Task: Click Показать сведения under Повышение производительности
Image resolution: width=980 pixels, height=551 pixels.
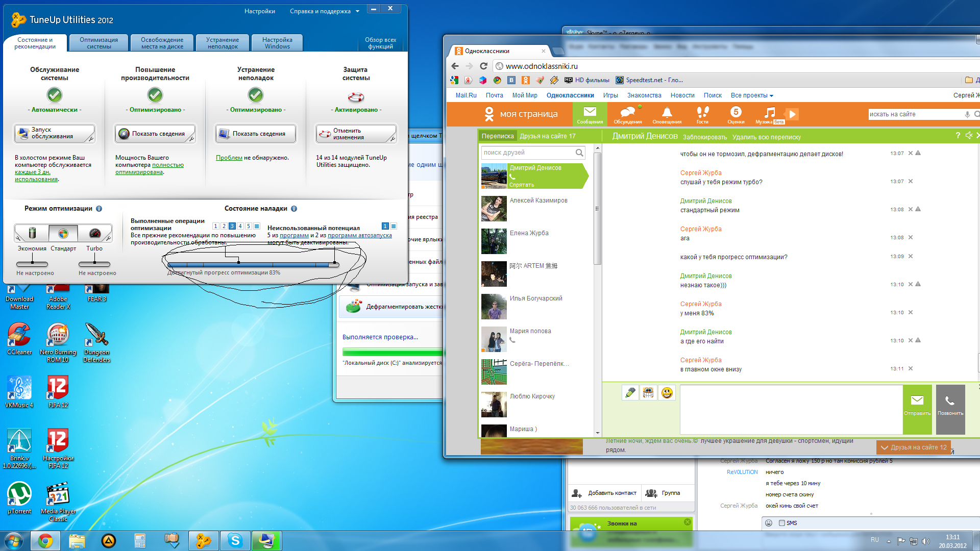Action: (x=155, y=134)
